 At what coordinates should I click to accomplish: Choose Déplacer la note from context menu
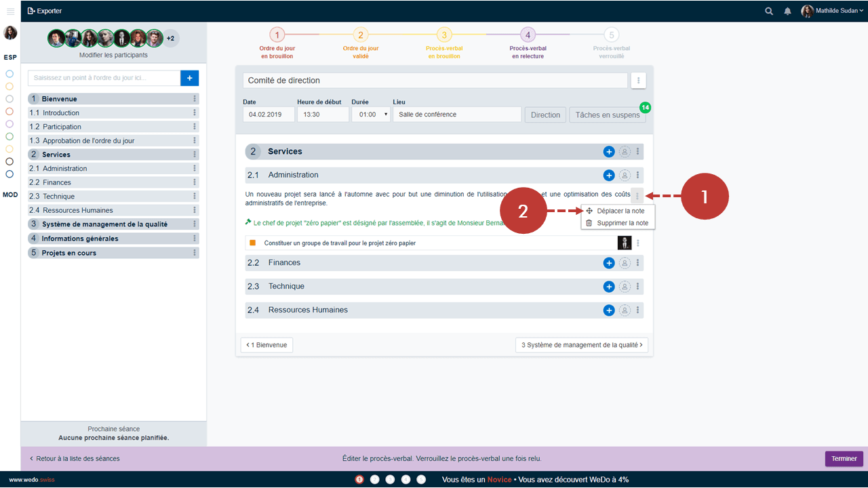(620, 211)
